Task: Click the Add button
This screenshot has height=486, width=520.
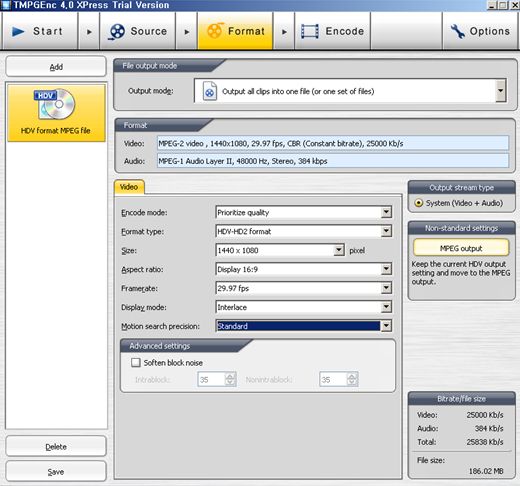Action: pos(56,67)
